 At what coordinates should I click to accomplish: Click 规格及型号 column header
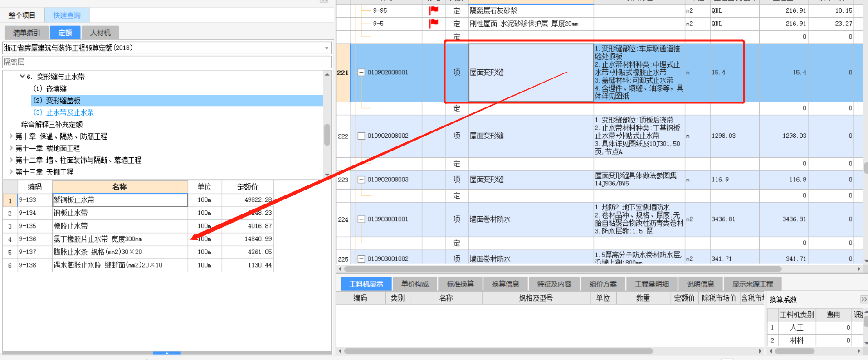coord(536,298)
